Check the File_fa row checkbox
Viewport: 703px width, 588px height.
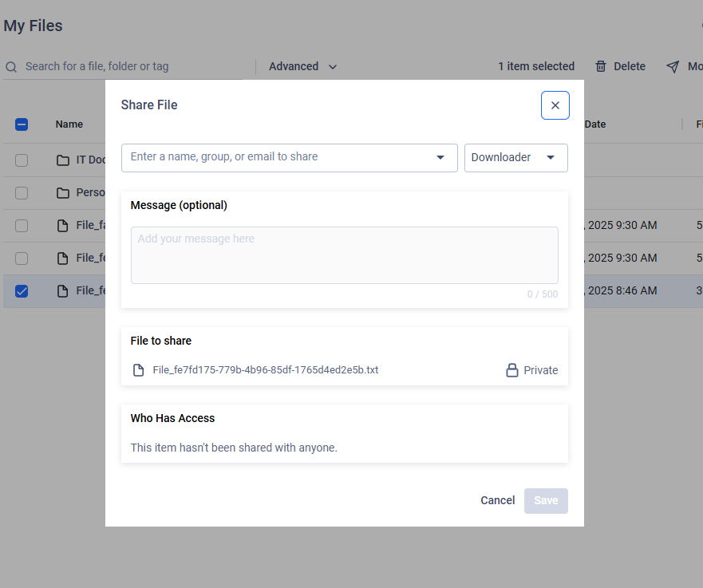tap(22, 226)
